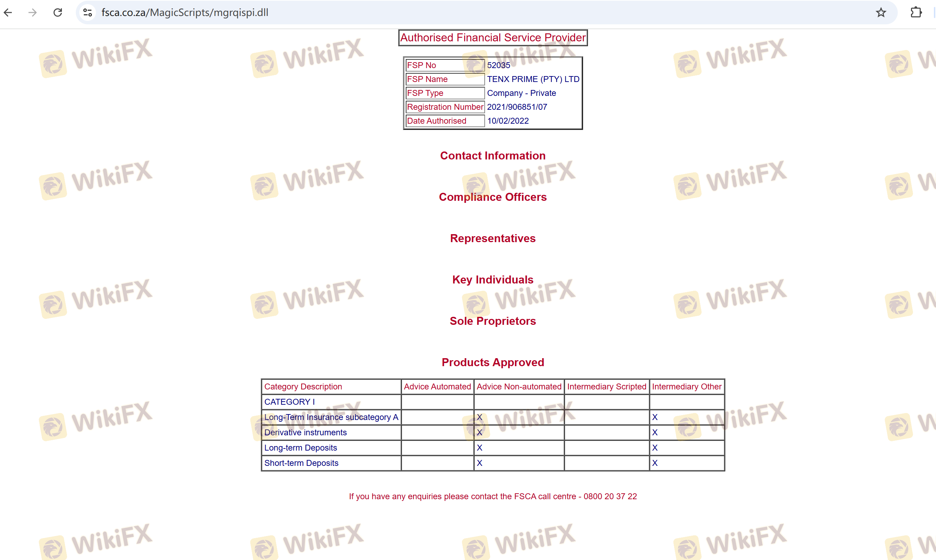This screenshot has height=560, width=936.
Task: Open the Sole Proprietors heading
Action: click(492, 321)
